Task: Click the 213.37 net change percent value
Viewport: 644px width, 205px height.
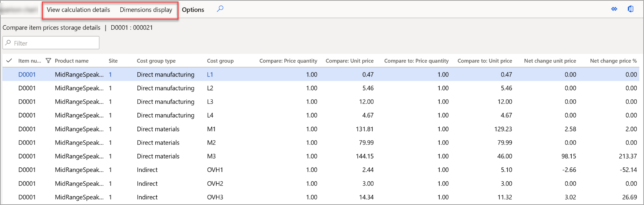Action: pyautogui.click(x=628, y=156)
